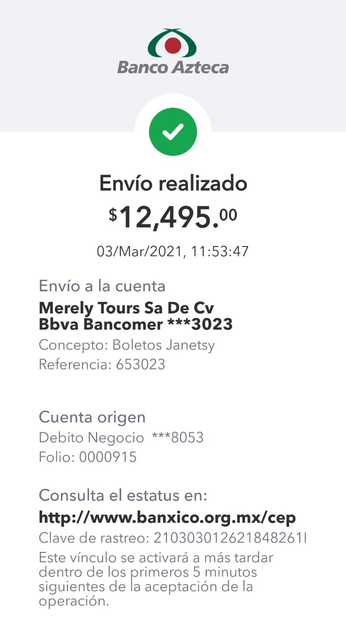This screenshot has width=346, height=644.
Task: Tap the $12,495.00 amount
Action: tap(173, 217)
